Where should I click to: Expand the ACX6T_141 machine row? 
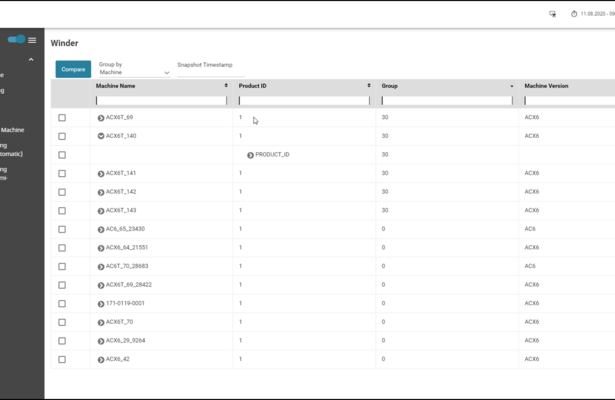pyautogui.click(x=101, y=174)
